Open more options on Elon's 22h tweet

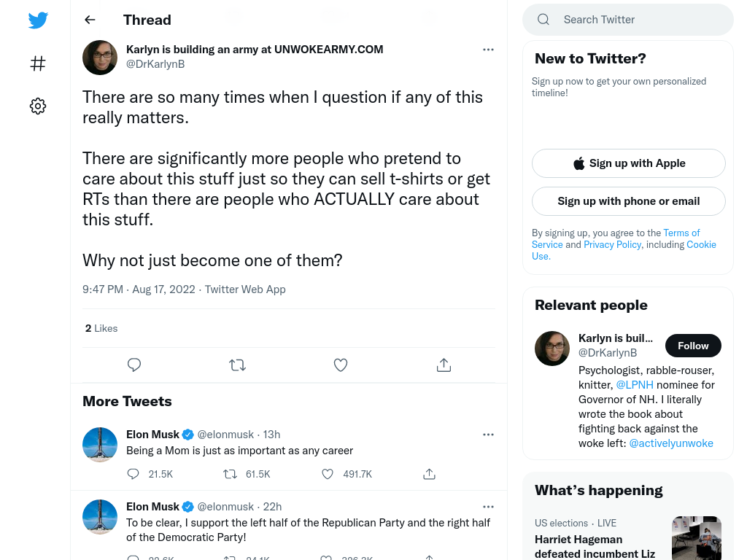(x=488, y=507)
